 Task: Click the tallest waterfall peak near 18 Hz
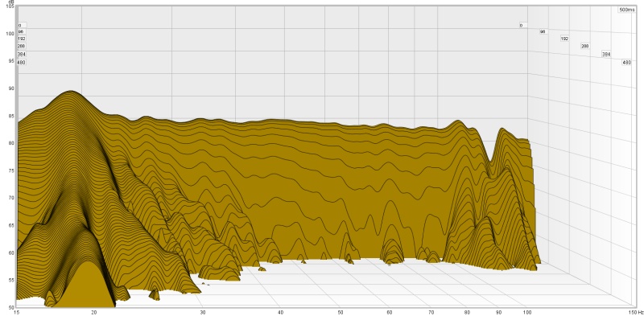72,92
